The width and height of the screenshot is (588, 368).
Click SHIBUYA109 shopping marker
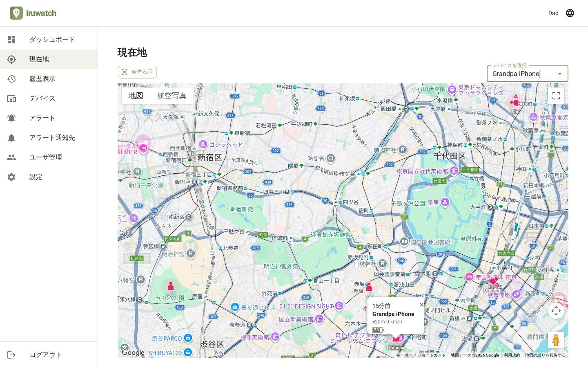click(x=187, y=352)
